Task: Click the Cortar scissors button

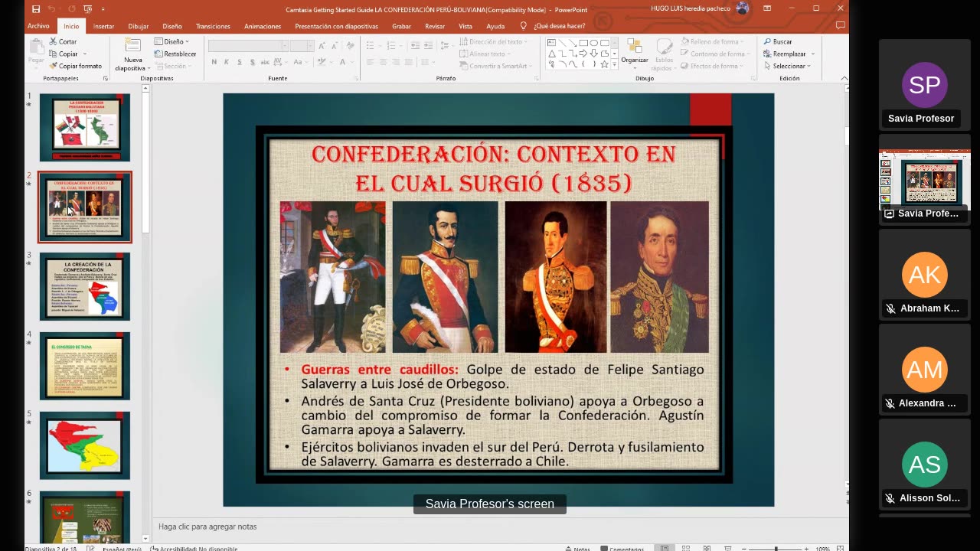Action: [63, 41]
